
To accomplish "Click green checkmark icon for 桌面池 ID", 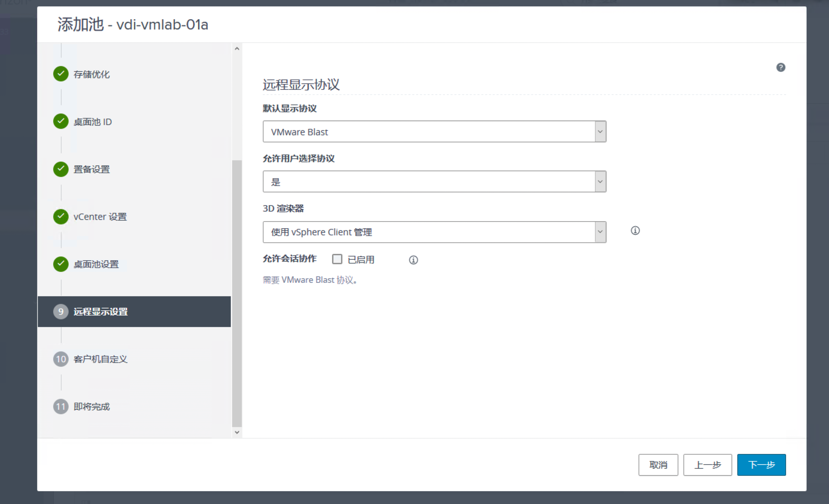I will (61, 122).
